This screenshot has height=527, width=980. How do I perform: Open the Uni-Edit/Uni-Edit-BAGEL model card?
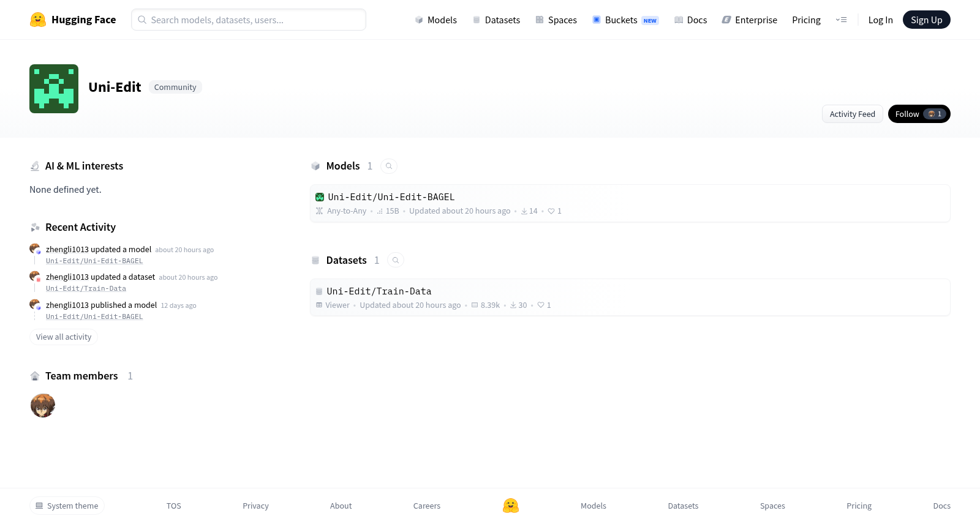(x=630, y=203)
